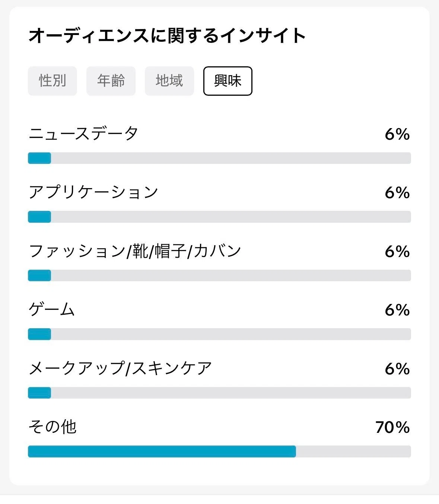
Task: Select the アプリケーション interest label
Action: (x=93, y=192)
